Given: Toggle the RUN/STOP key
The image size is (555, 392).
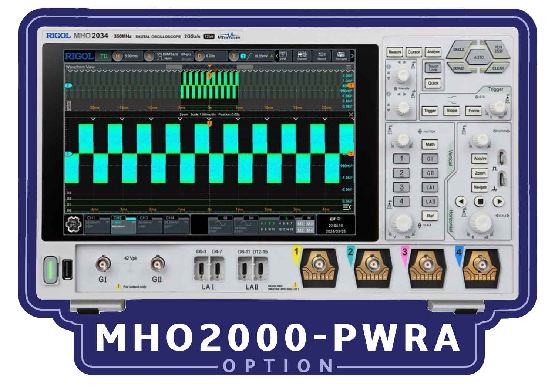Looking at the screenshot, I should tap(498, 49).
